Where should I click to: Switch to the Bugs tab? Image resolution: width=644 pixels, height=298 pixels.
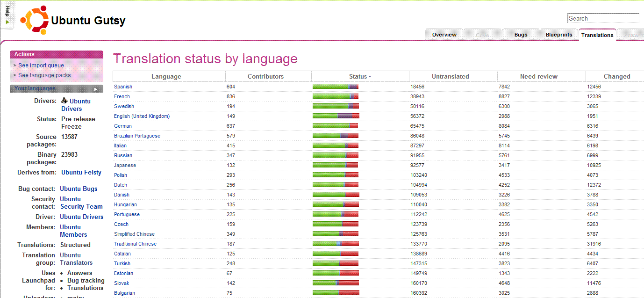521,35
